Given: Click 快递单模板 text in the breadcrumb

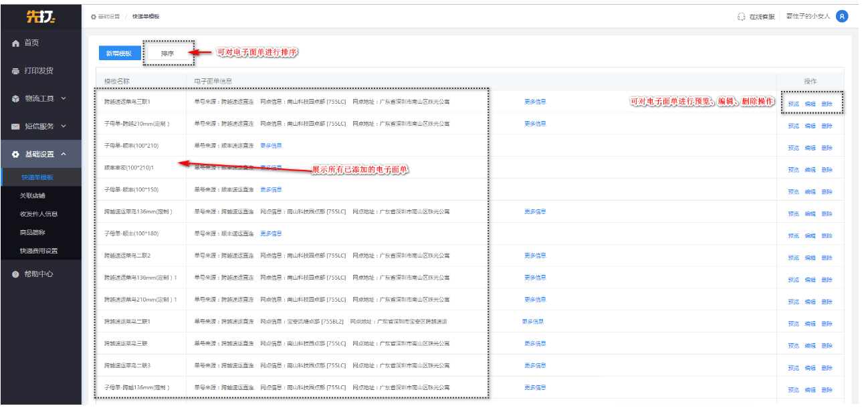Looking at the screenshot, I should click(x=146, y=16).
